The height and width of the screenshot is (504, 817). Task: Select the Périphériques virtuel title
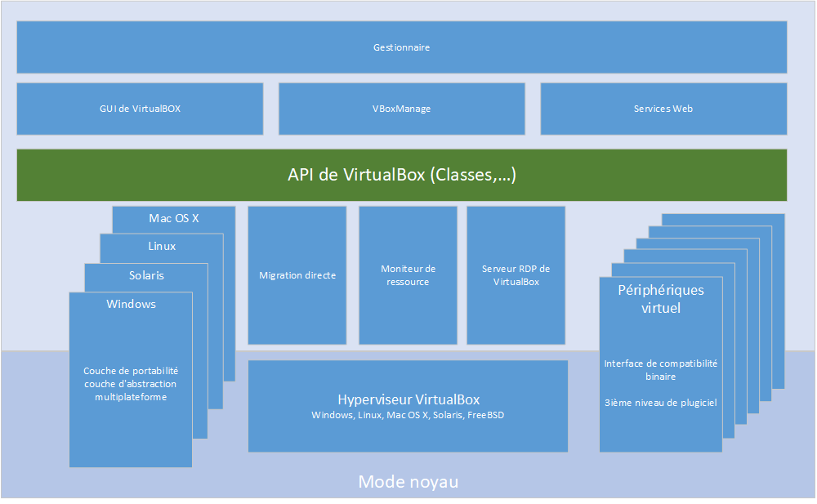tap(661, 299)
